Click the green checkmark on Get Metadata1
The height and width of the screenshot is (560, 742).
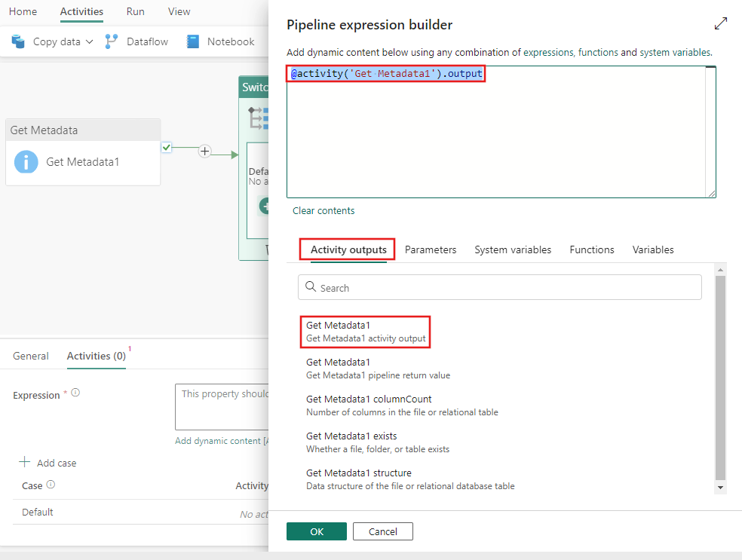tap(167, 148)
